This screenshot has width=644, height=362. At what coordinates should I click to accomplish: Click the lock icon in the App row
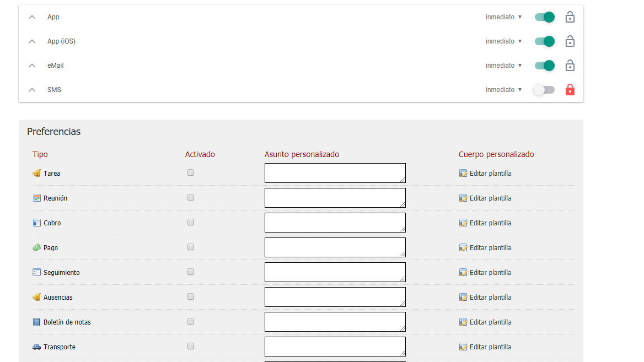(x=570, y=17)
